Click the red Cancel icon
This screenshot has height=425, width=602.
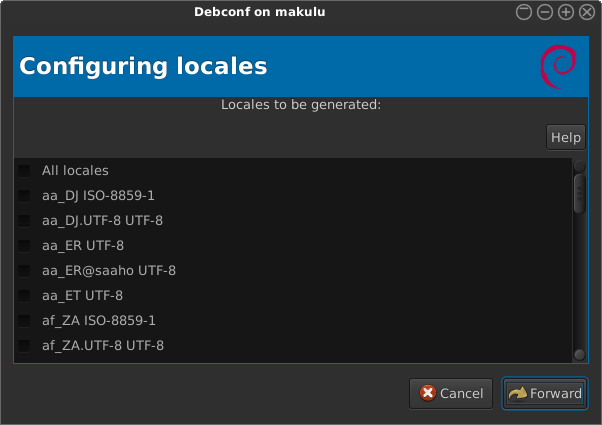coord(428,393)
